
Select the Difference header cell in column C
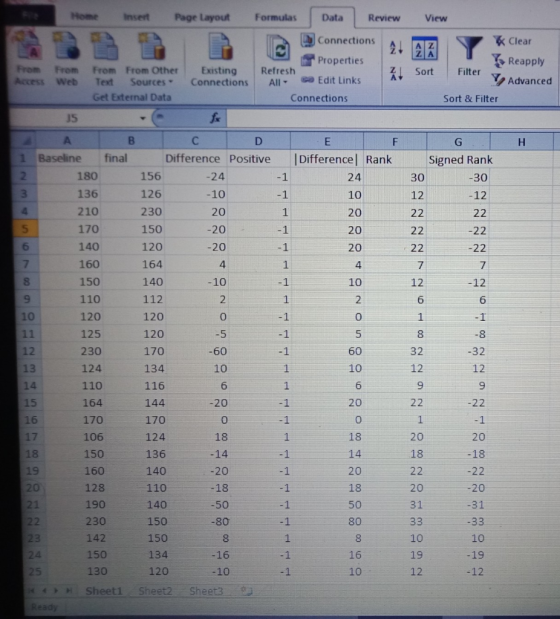(195, 159)
